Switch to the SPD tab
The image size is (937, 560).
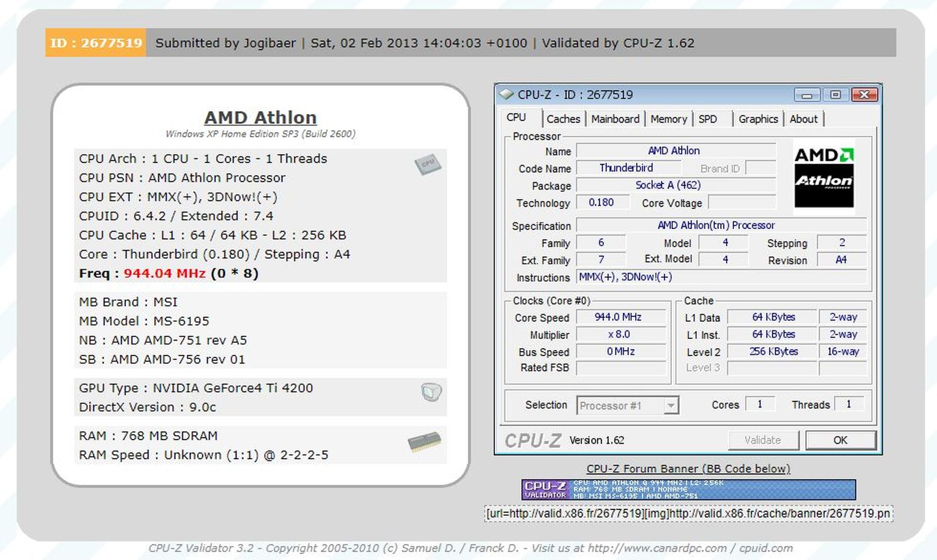coord(708,119)
